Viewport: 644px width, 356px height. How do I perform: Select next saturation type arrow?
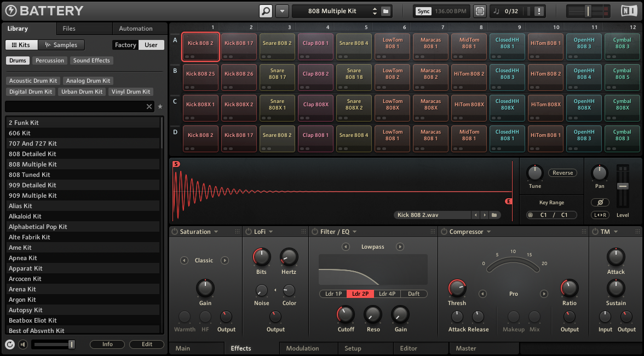[x=225, y=260]
